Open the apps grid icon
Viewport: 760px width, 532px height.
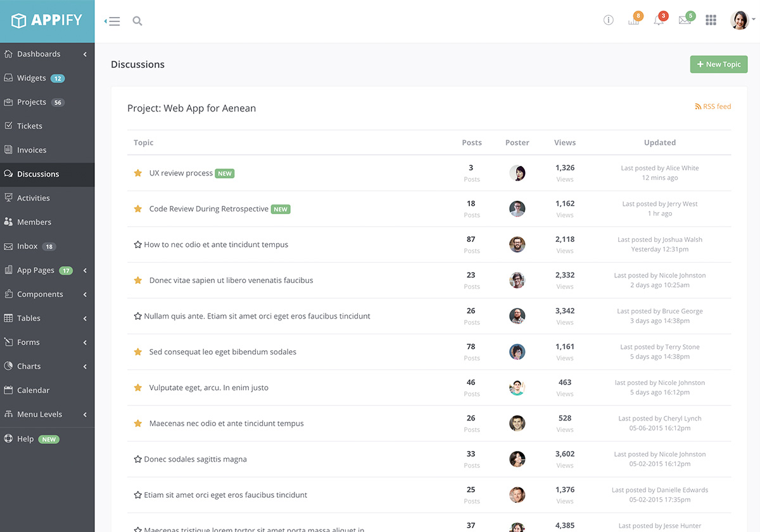click(711, 20)
